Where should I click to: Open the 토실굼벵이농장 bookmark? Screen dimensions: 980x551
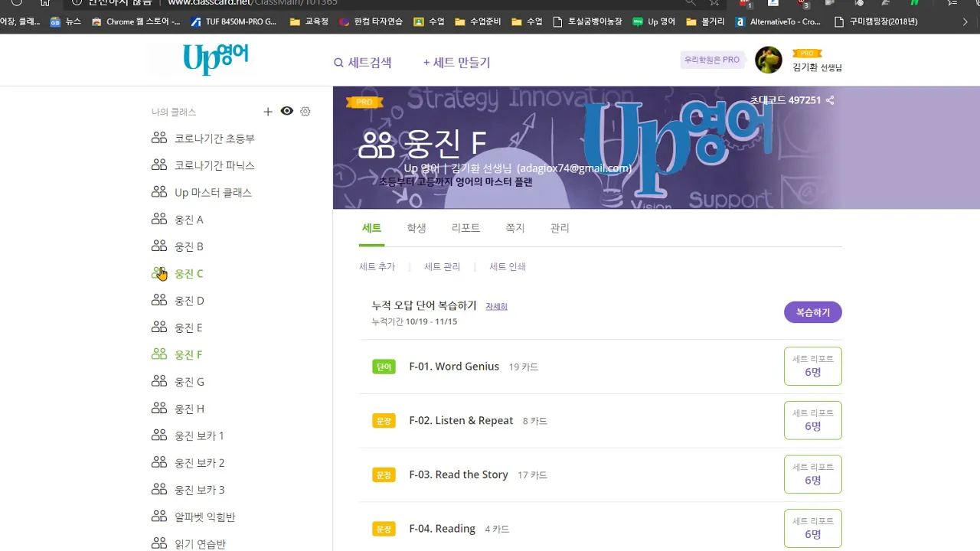(587, 21)
